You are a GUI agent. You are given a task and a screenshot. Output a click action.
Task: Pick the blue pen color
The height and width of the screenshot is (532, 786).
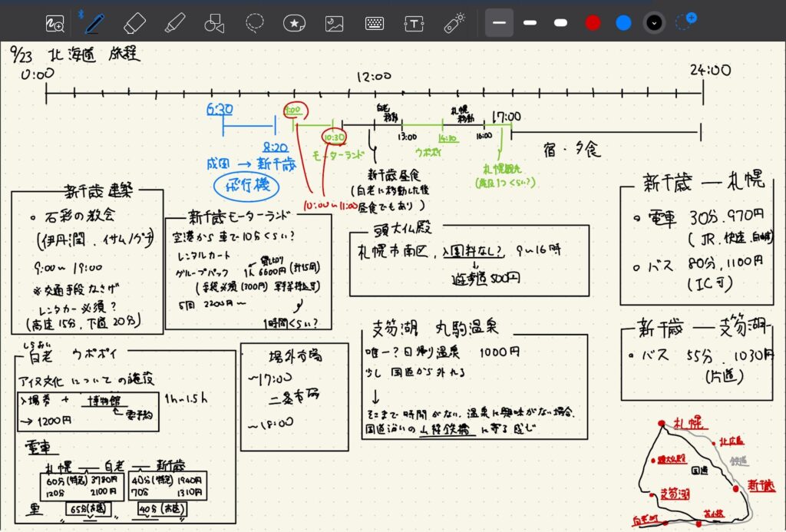(x=623, y=23)
